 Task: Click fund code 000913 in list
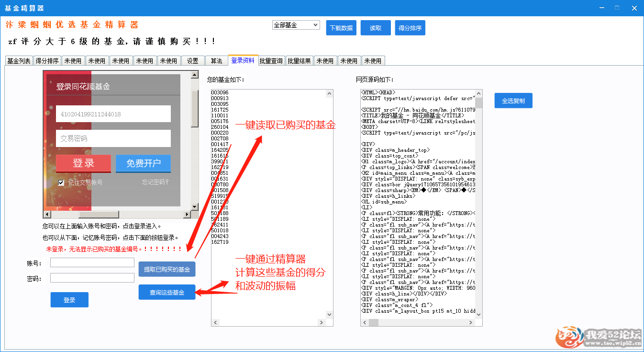click(220, 98)
